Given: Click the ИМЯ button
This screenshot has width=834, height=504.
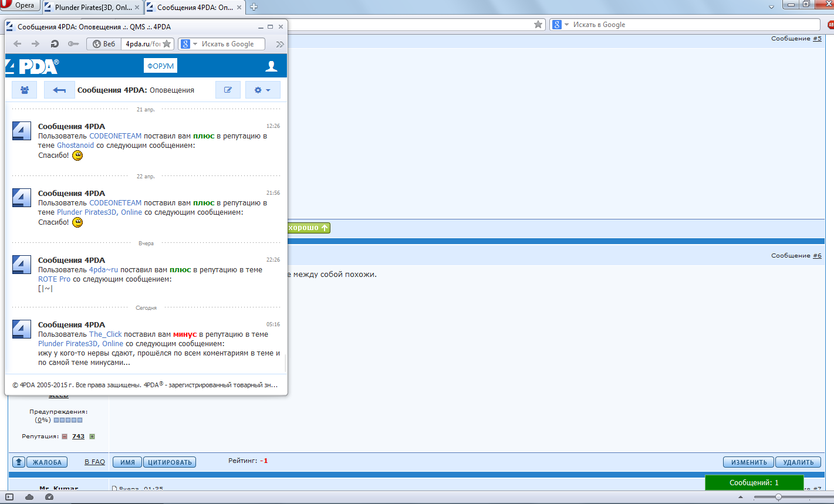Looking at the screenshot, I should pos(127,462).
